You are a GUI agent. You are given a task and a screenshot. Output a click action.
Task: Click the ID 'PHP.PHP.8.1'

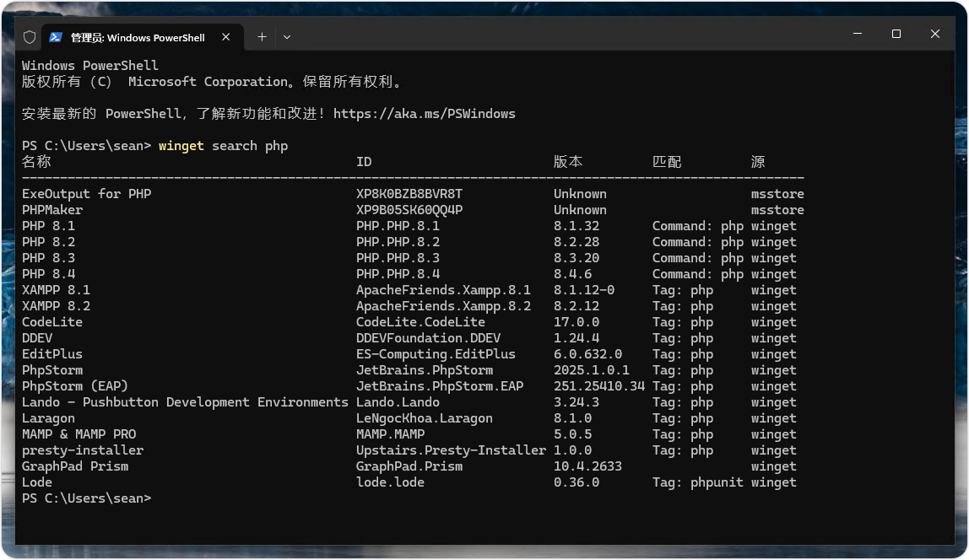click(x=398, y=226)
